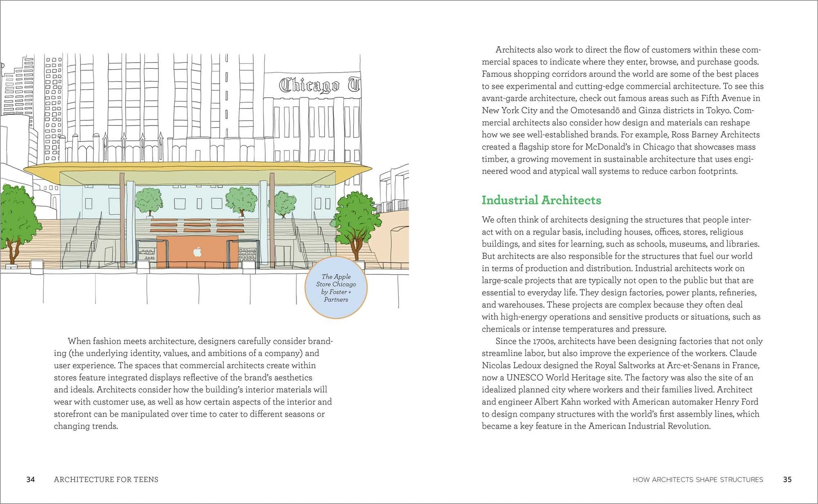Screen dimensions: 818x504
Task: Click the Apple logo on the orange storefront
Action: pyautogui.click(x=198, y=252)
